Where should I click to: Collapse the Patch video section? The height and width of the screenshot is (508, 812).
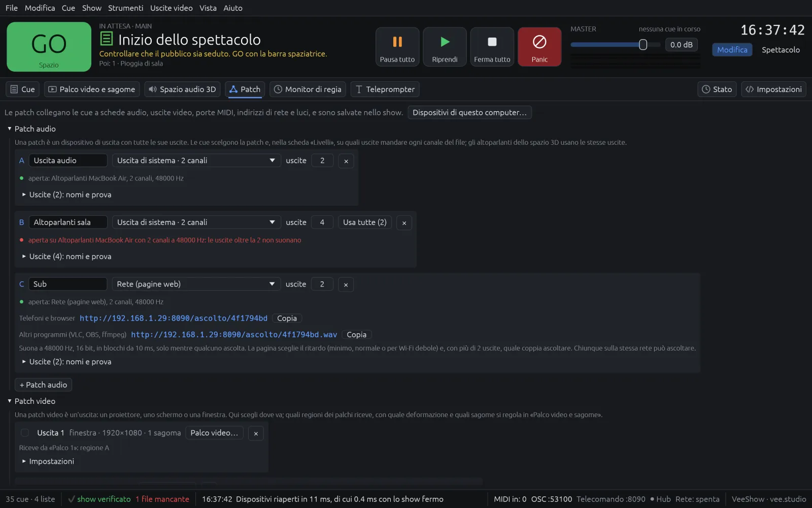[10, 401]
